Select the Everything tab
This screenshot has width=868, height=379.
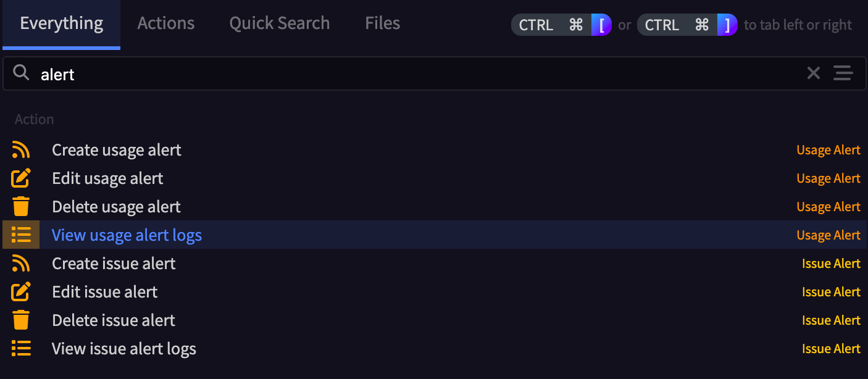pos(62,24)
